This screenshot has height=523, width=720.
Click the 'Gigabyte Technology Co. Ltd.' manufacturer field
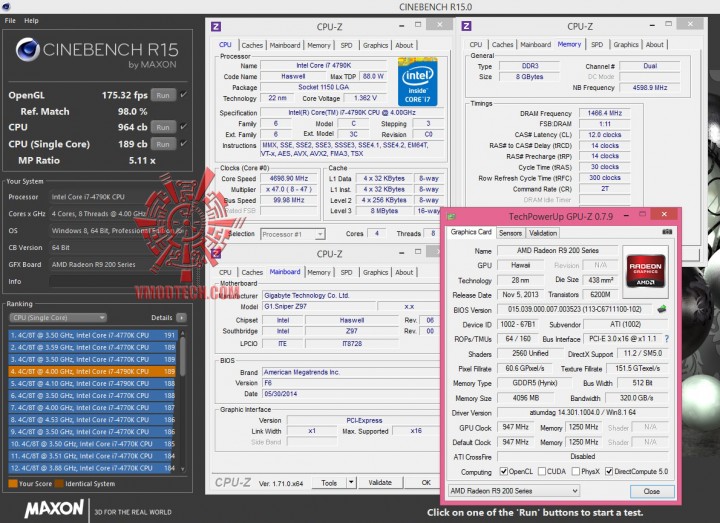351,295
